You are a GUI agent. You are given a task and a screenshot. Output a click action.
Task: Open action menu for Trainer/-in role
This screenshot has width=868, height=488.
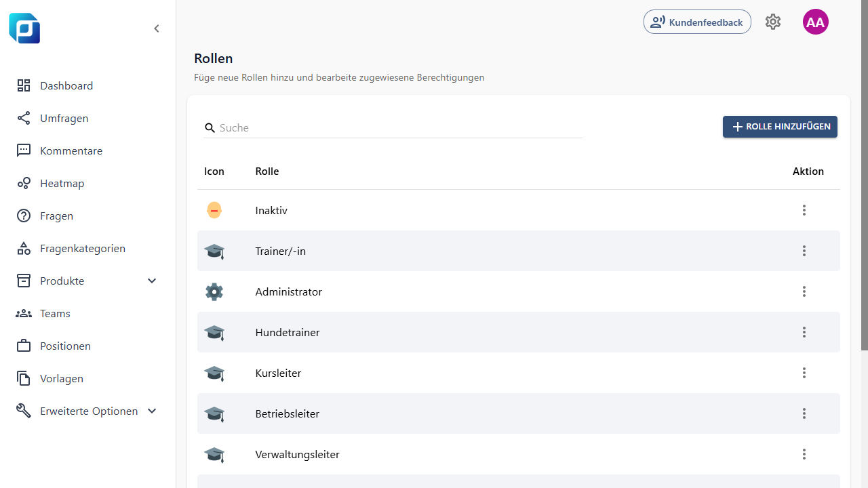click(804, 251)
